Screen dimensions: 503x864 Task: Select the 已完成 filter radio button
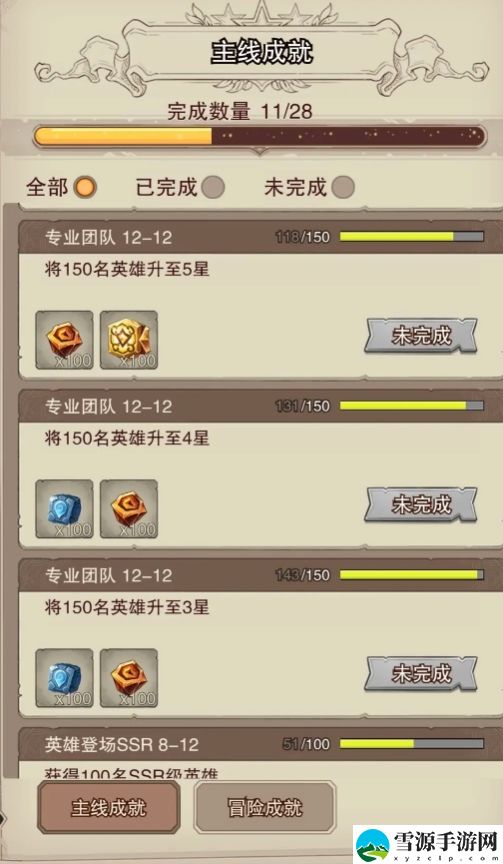pyautogui.click(x=213, y=187)
